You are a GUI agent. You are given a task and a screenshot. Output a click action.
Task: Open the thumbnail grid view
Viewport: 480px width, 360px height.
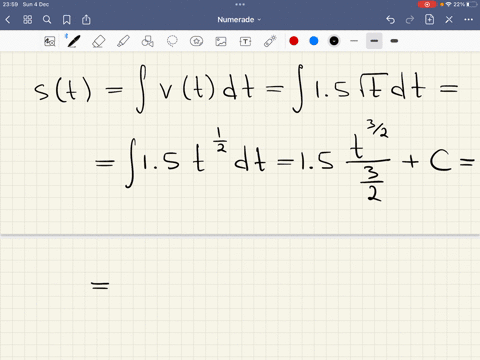pos(28,20)
